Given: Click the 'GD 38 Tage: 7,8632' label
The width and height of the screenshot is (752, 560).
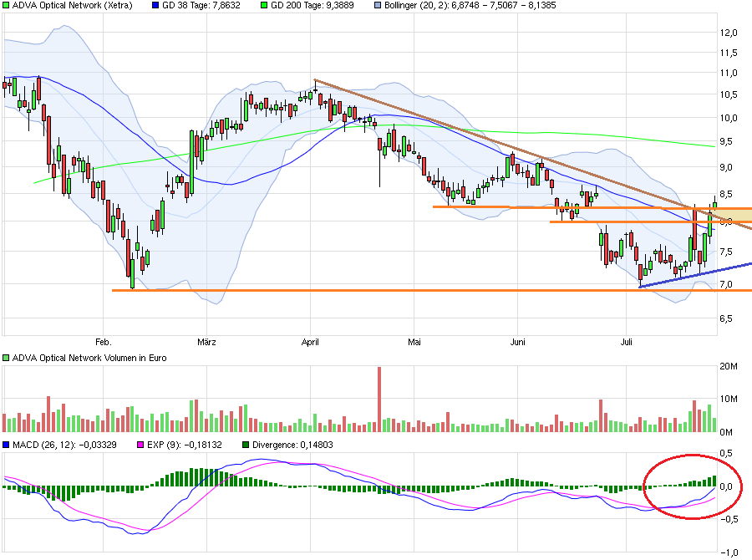Looking at the screenshot, I should pos(201,5).
